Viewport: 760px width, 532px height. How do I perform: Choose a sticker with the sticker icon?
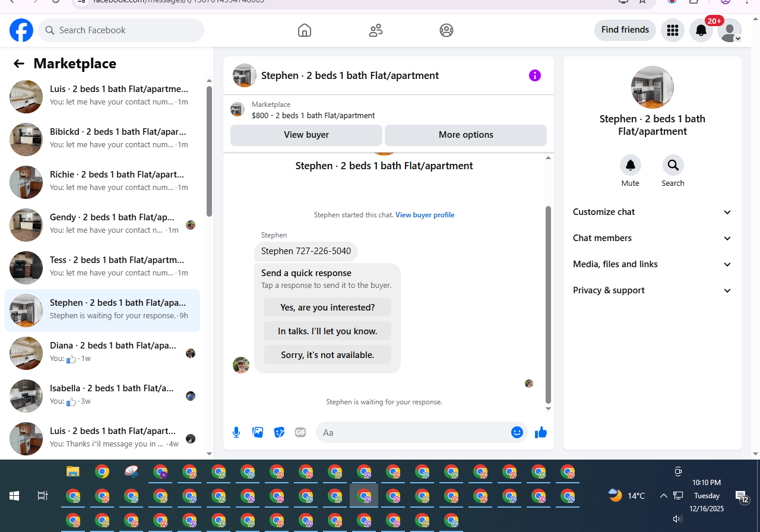coord(279,432)
